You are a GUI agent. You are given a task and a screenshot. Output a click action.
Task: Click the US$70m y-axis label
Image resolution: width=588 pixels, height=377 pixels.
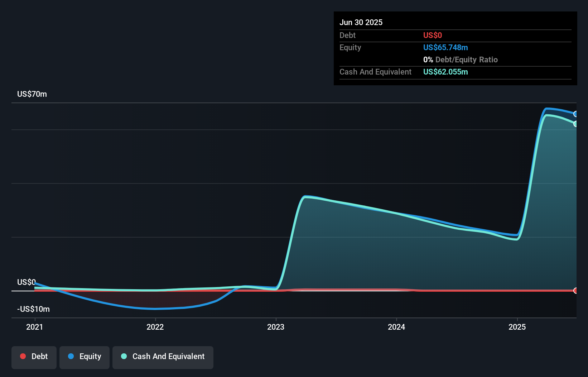(x=32, y=94)
